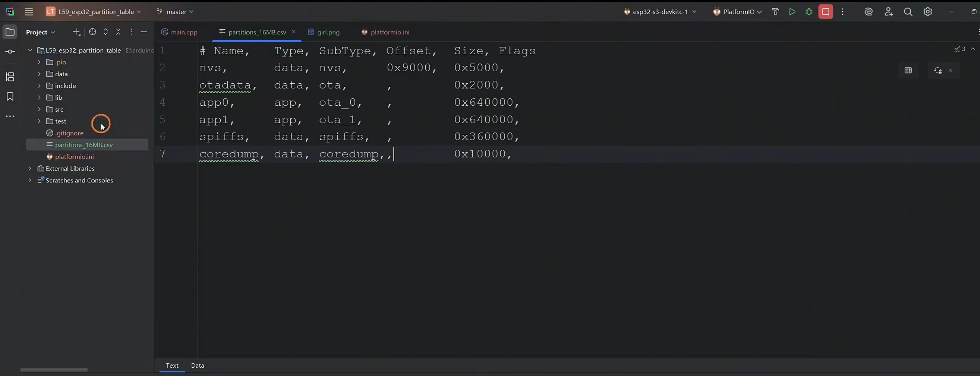Screen dimensions: 980x376
Task: Open the Structure tool window
Action: 10,77
